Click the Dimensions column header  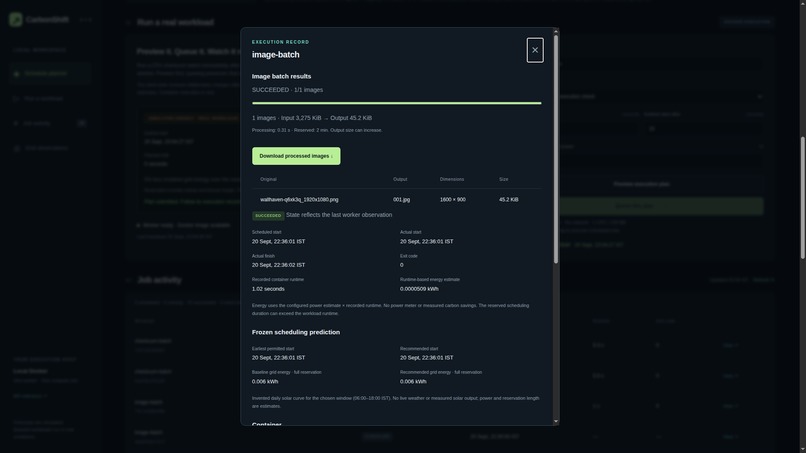pyautogui.click(x=452, y=179)
